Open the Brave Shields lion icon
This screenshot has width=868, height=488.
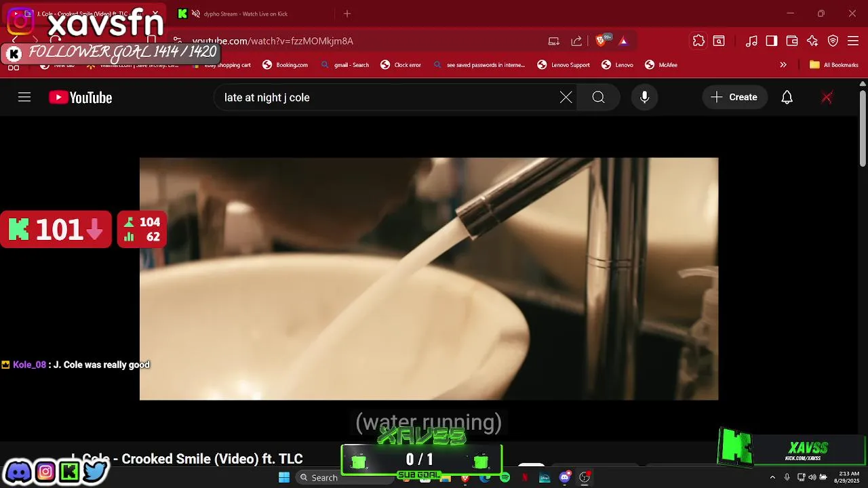600,41
